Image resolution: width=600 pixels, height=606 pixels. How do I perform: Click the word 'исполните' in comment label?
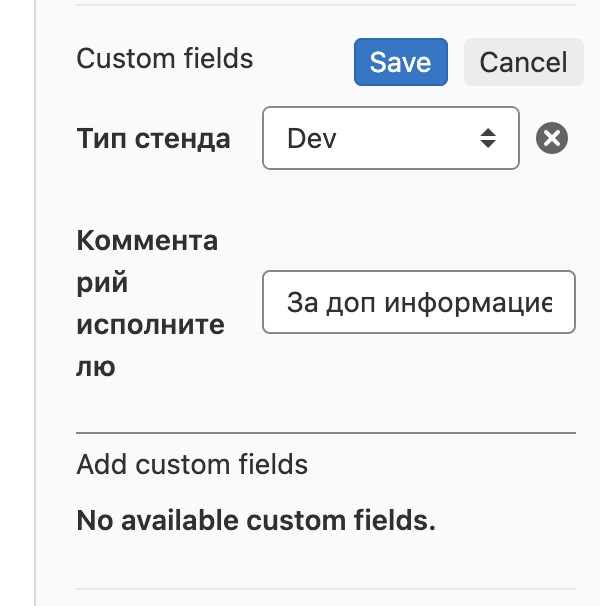(x=150, y=325)
